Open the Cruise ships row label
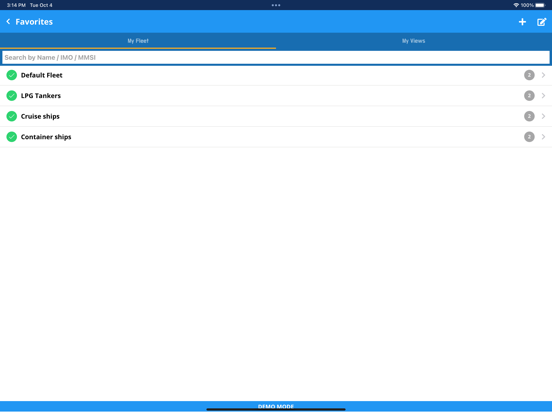 [40, 117]
